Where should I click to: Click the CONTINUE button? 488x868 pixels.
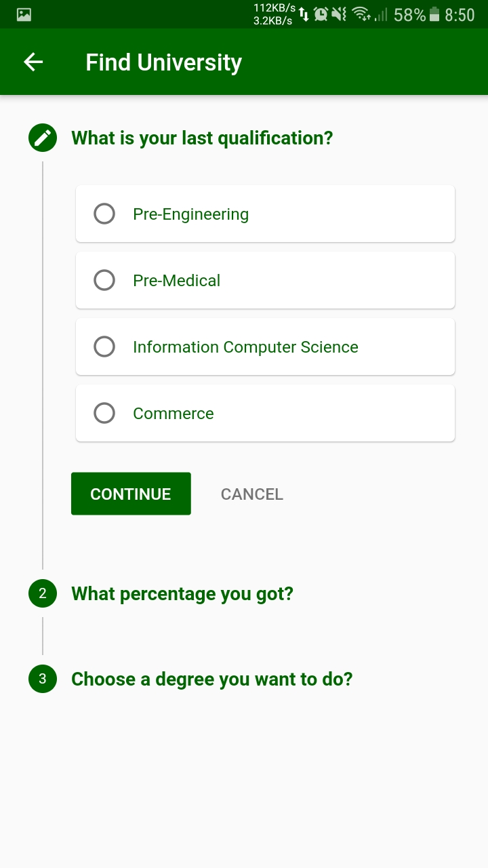131,494
